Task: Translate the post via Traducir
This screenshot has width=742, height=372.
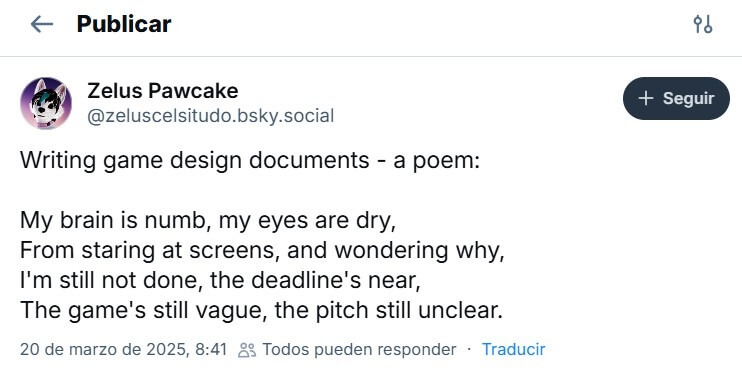Action: [513, 349]
